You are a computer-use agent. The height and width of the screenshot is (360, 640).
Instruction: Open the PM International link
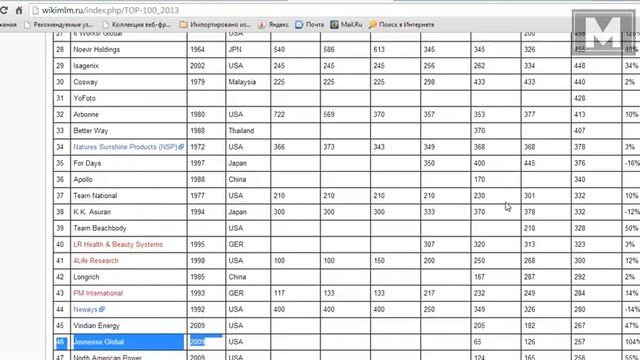[98, 293]
